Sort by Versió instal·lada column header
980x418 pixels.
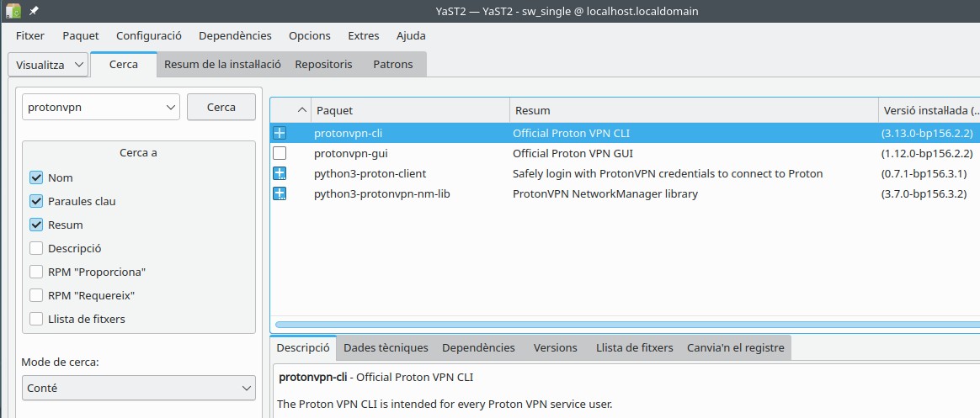(x=929, y=110)
